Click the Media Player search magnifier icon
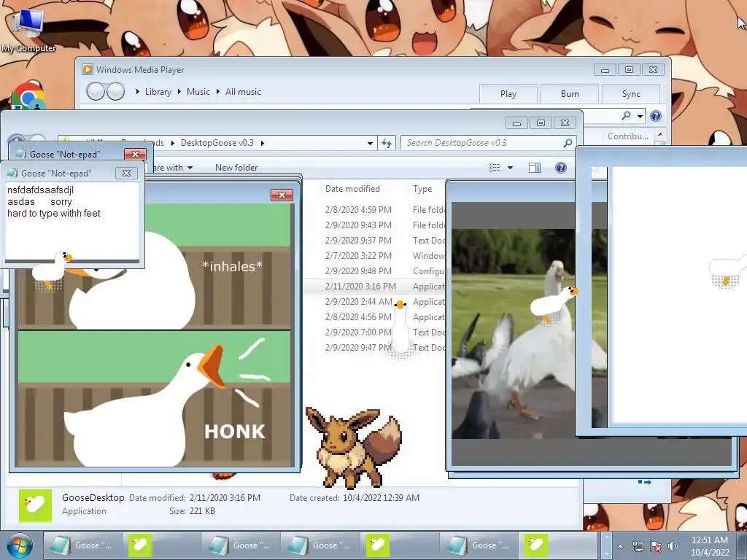Screen dimensions: 747x560 (626, 115)
